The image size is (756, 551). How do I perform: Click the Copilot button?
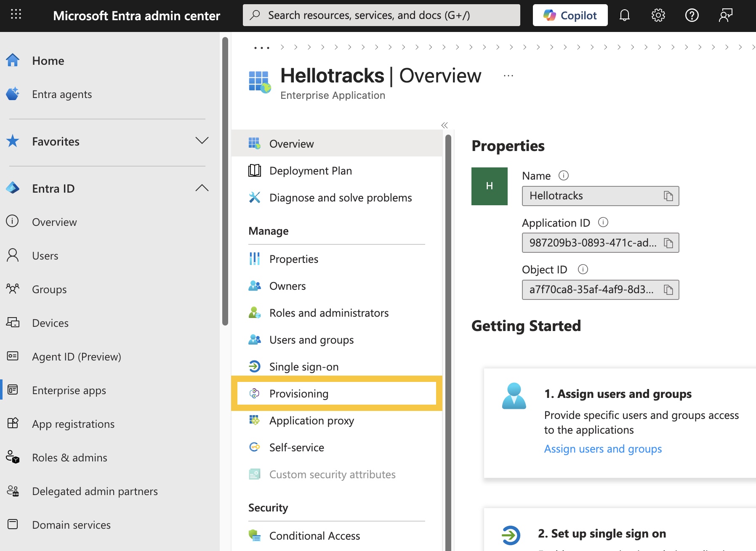pos(570,16)
